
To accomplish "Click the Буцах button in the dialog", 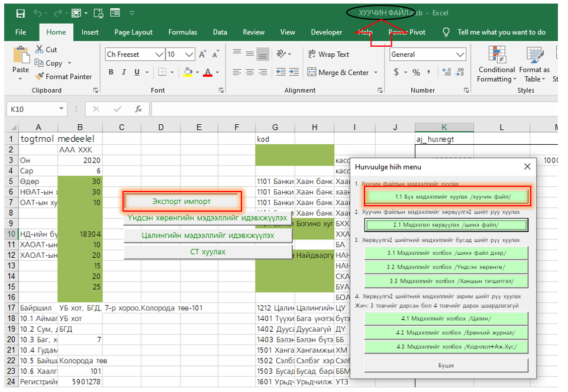I will pos(446,365).
